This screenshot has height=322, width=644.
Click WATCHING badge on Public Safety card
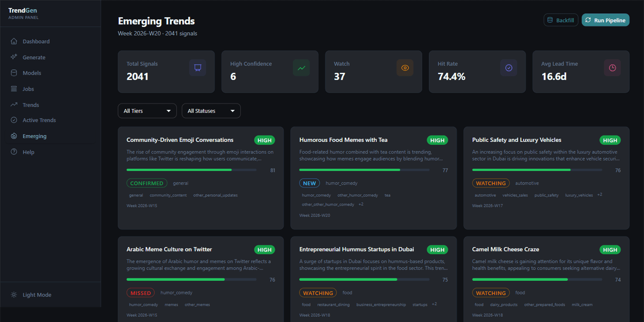[491, 183]
